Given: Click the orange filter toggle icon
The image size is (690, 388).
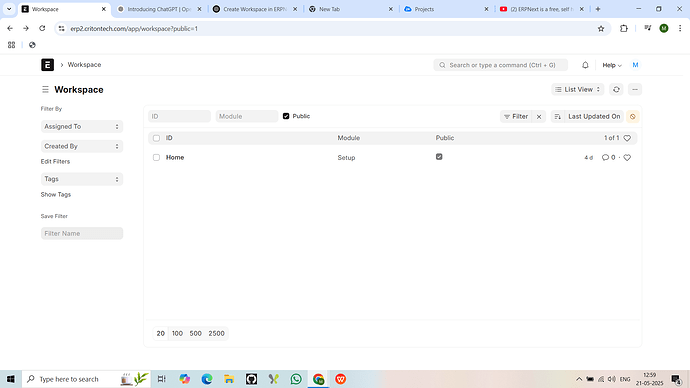Looking at the screenshot, I should [632, 117].
